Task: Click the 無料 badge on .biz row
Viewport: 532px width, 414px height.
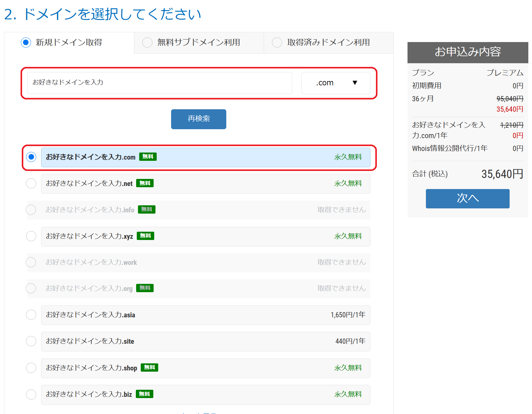Action: [144, 394]
